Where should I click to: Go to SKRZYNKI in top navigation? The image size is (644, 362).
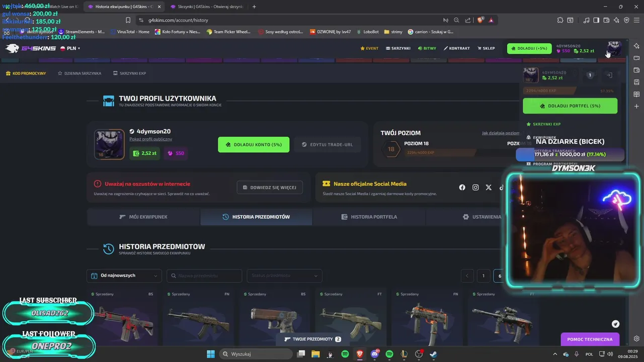(x=398, y=48)
